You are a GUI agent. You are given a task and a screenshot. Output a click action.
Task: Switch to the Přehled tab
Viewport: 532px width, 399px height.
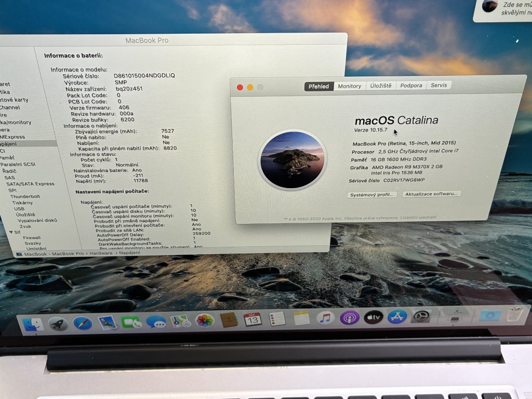point(318,86)
